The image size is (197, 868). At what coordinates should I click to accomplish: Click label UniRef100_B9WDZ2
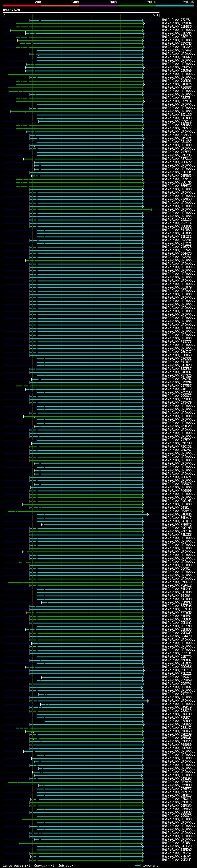(x=177, y=724)
